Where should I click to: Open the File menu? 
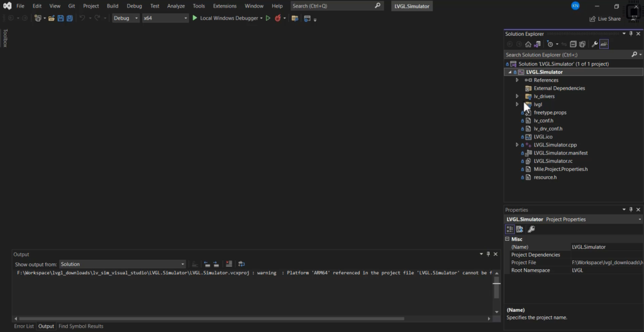click(20, 6)
